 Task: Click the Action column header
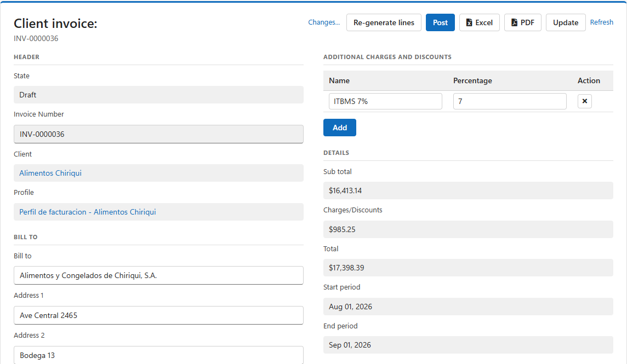(x=589, y=80)
